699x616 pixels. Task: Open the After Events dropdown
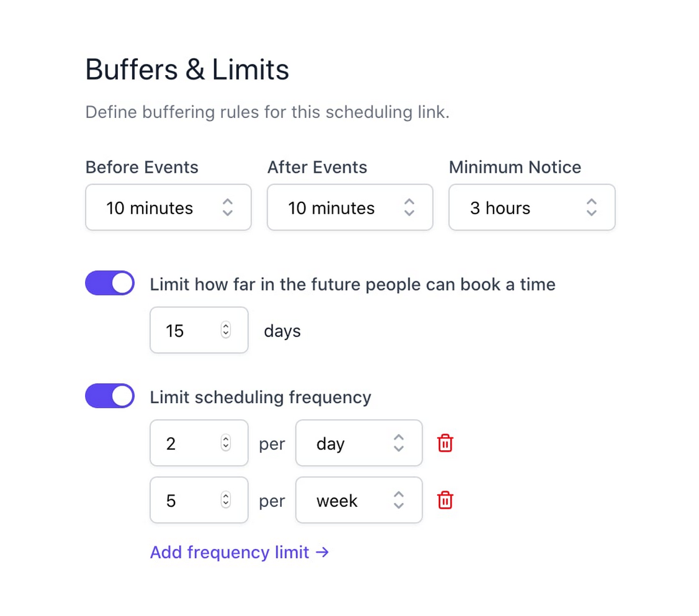349,207
